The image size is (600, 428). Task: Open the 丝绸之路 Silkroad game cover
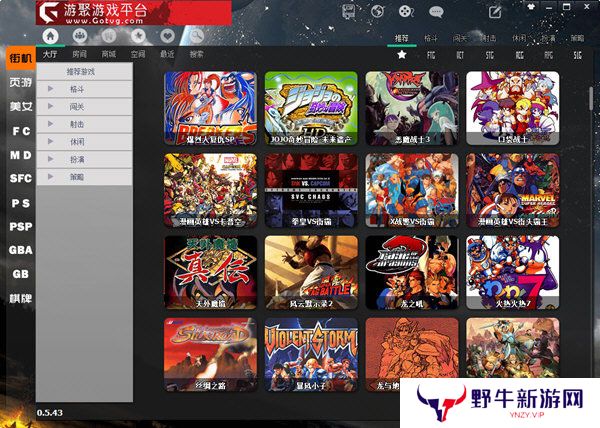[210, 355]
